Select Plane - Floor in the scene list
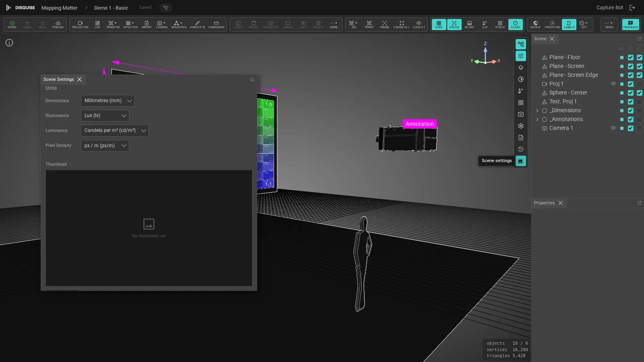 [565, 58]
